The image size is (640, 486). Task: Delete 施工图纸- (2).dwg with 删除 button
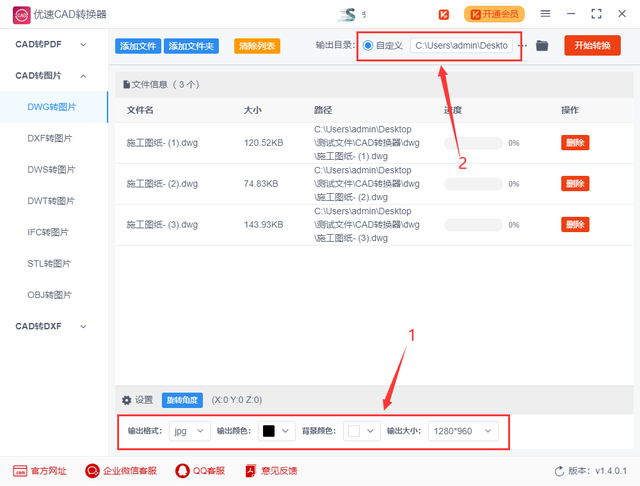click(x=575, y=184)
